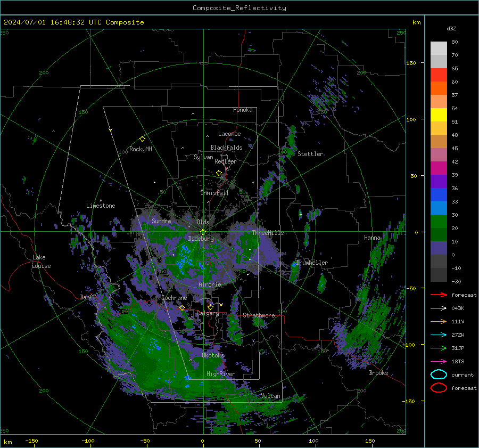479x448 pixels.
Task: Pick the orange 111V arrow in legend
Action: click(x=439, y=321)
